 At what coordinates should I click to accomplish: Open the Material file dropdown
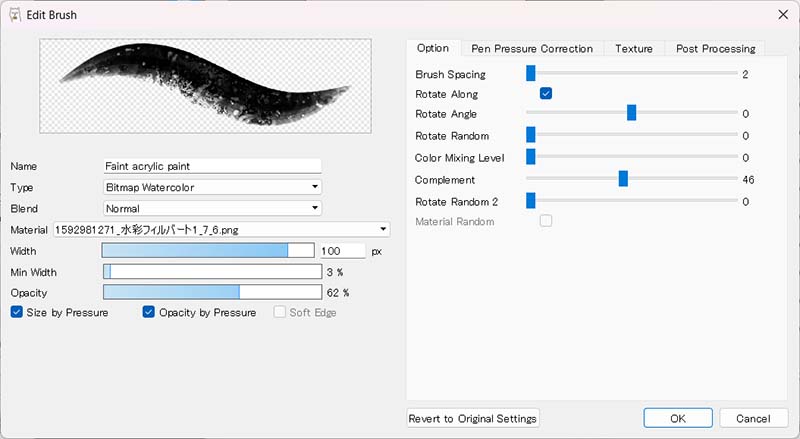tap(221, 229)
